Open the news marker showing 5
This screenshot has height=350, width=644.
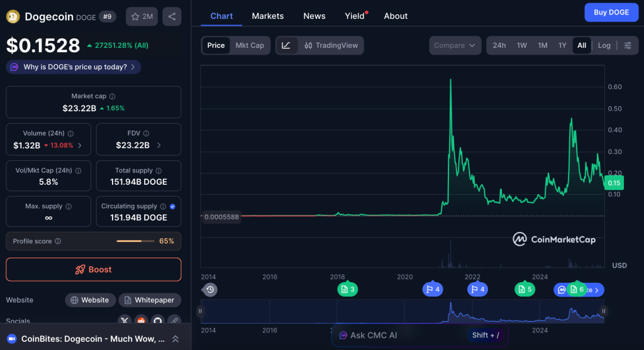(525, 289)
